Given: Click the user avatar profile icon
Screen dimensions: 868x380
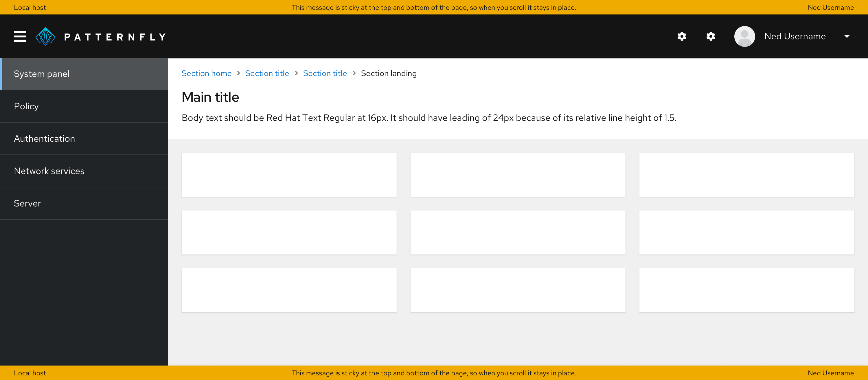Looking at the screenshot, I should pos(744,36).
